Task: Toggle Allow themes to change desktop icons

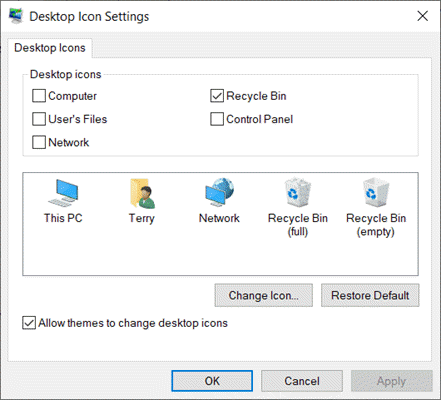Action: (x=29, y=323)
